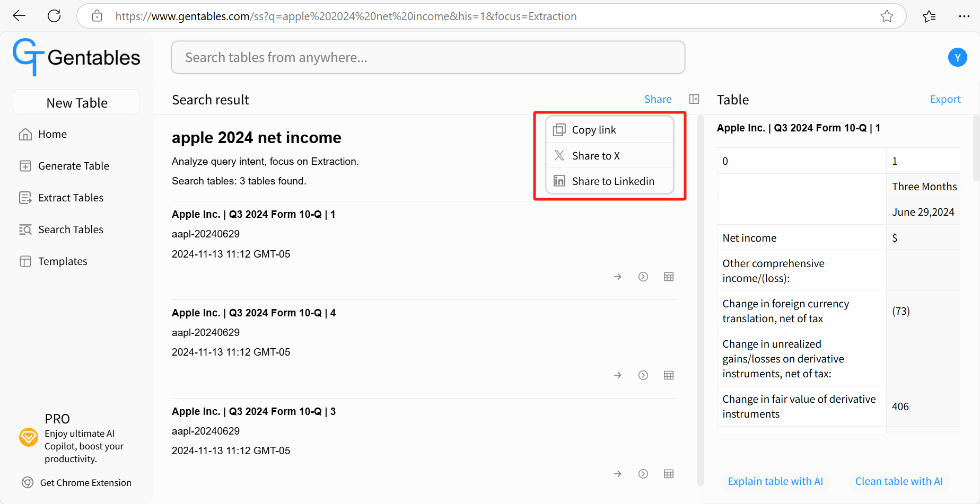Click the circled play icon under Form 10-Q | 3
Viewport: 980px width, 504px height.
coord(643,474)
